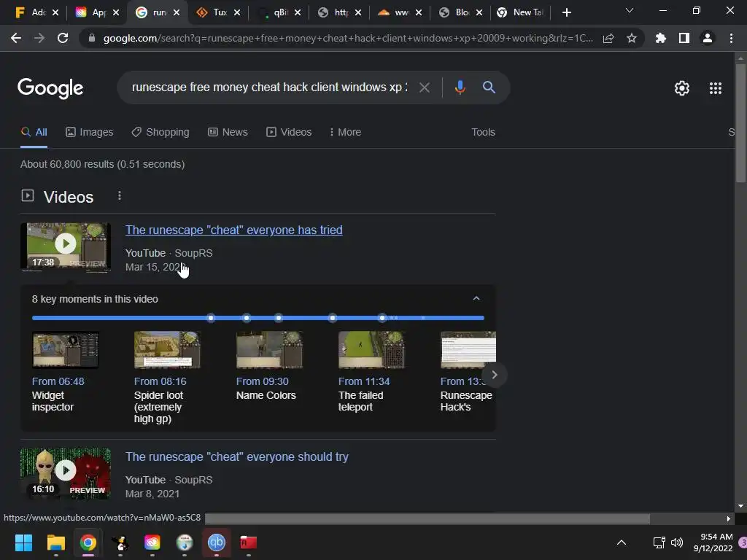Image resolution: width=747 pixels, height=560 pixels.
Task: Open qBittorrent from taskbar
Action: click(x=216, y=542)
